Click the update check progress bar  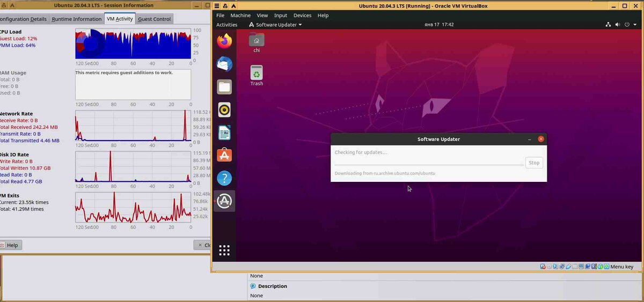coord(429,165)
